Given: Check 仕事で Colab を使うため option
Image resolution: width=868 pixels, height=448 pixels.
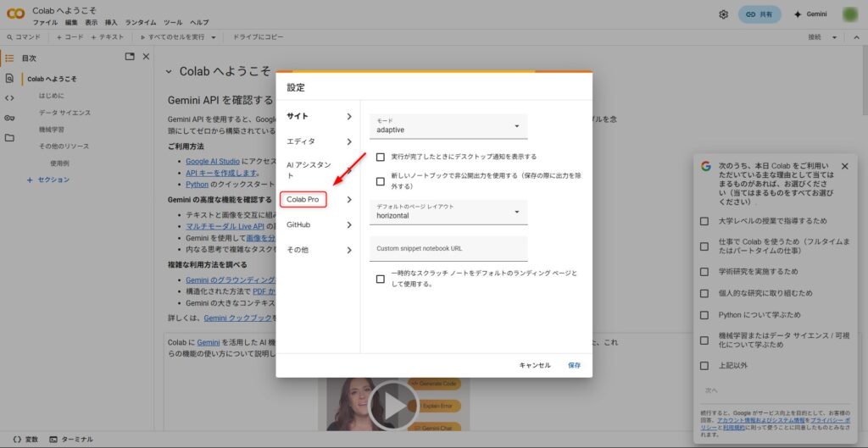Looking at the screenshot, I should coord(704,246).
